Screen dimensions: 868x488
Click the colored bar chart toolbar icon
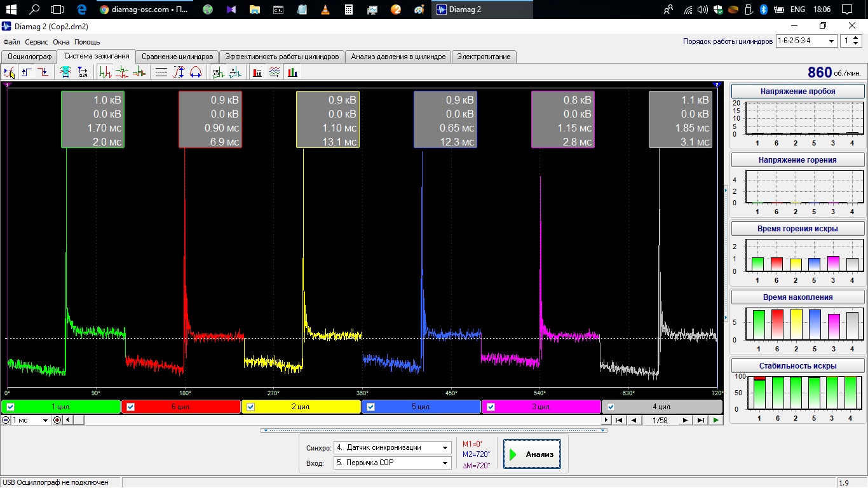292,72
